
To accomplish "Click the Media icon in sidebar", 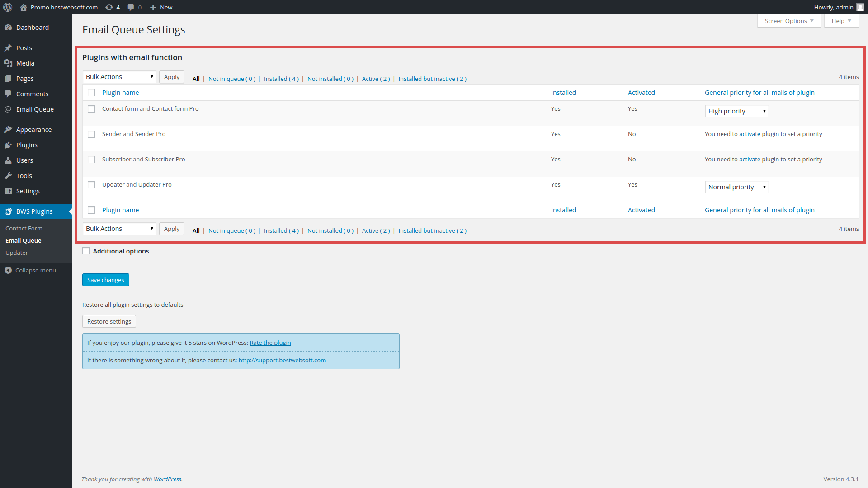I will click(8, 63).
